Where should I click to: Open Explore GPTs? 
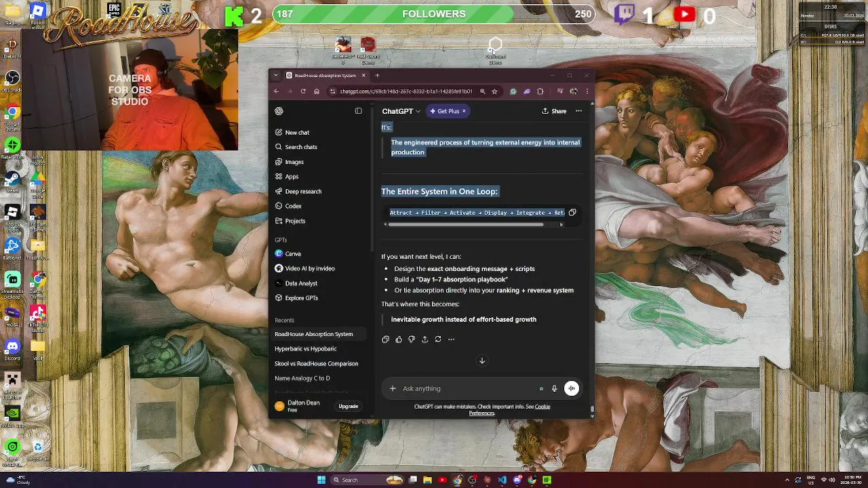pyautogui.click(x=296, y=298)
